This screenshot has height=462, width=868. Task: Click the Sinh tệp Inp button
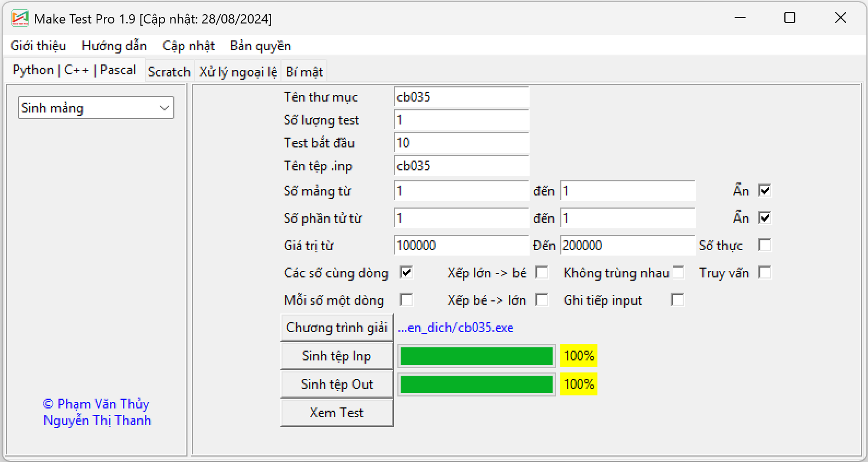(337, 356)
